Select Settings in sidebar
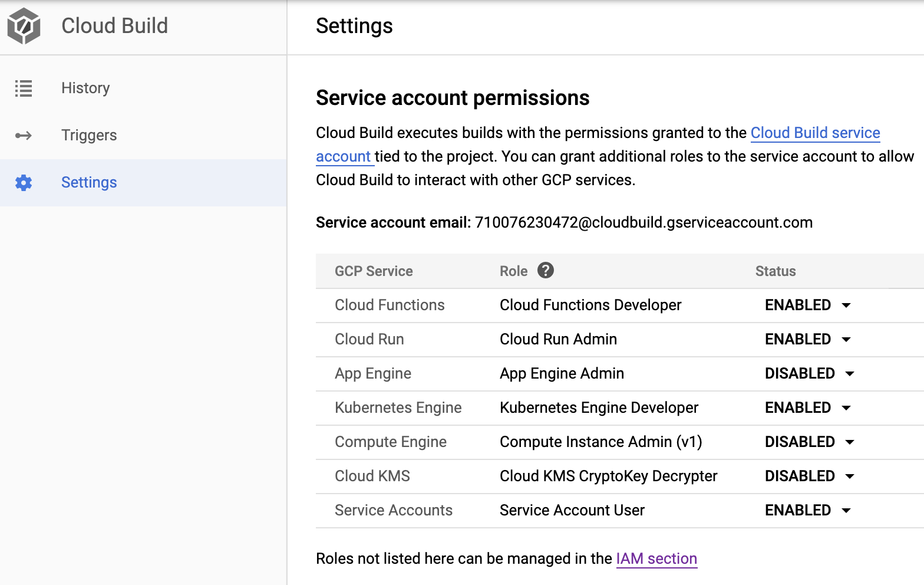Image resolution: width=924 pixels, height=585 pixels. tap(89, 183)
